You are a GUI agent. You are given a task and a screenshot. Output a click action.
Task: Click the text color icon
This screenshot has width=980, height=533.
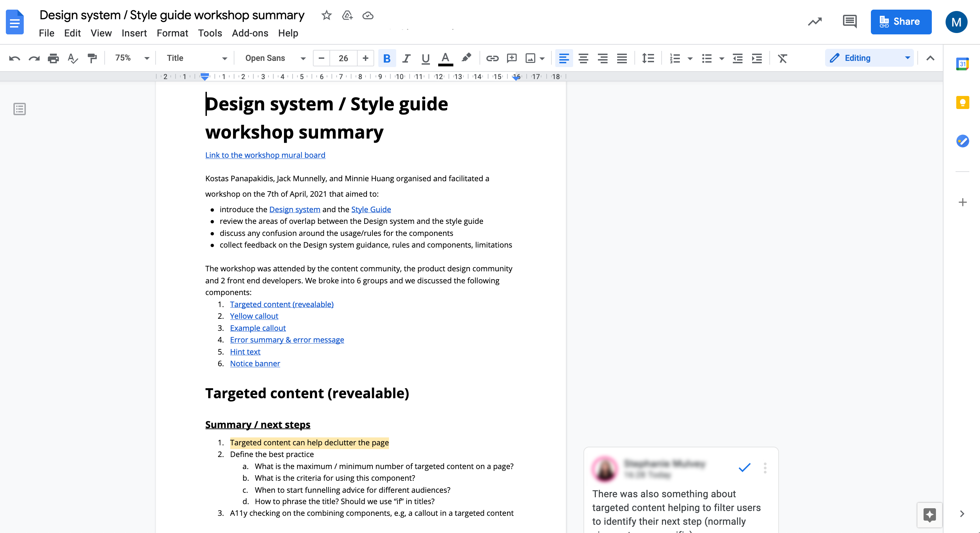445,58
